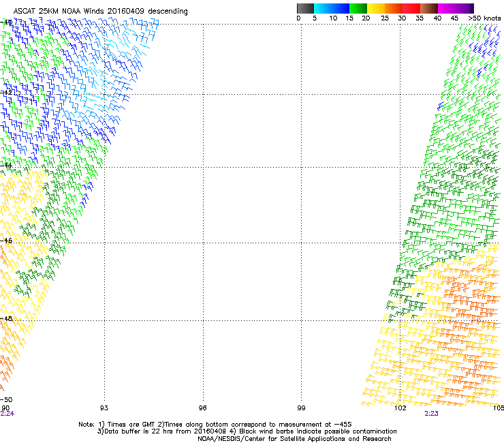This screenshot has height=443, width=504.
Task: Click the '25' legend scale label
Action: click(x=385, y=18)
